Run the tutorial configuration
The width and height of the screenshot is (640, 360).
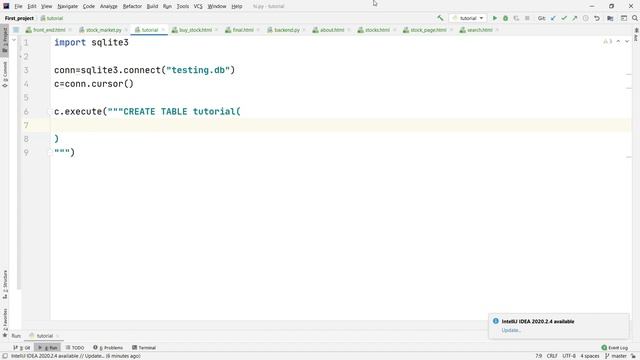495,18
